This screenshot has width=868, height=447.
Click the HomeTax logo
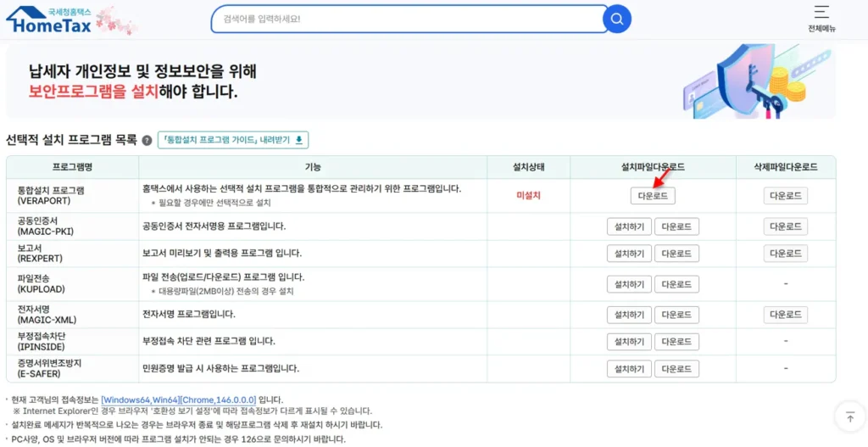click(48, 19)
